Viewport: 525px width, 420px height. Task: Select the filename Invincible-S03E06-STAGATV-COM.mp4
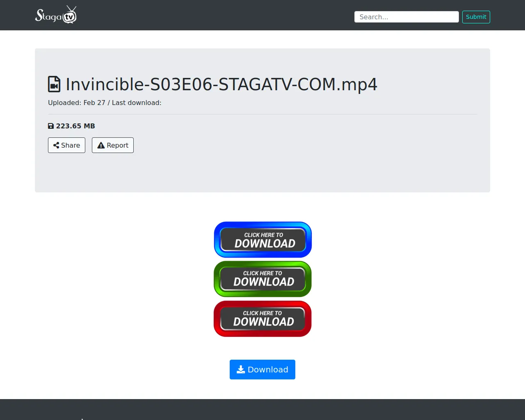point(221,84)
